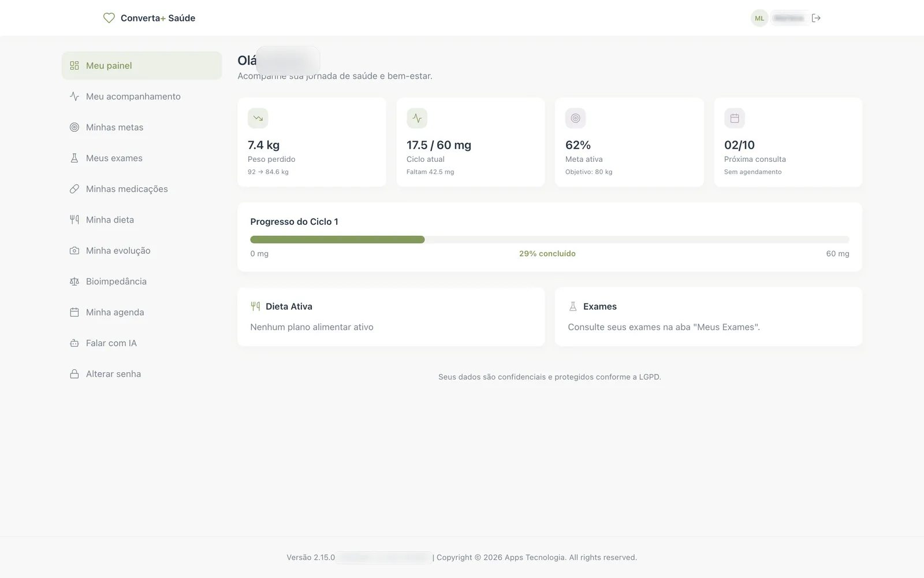The image size is (924, 578).
Task: Click the lock icon beside Alterar senha
Action: [74, 374]
